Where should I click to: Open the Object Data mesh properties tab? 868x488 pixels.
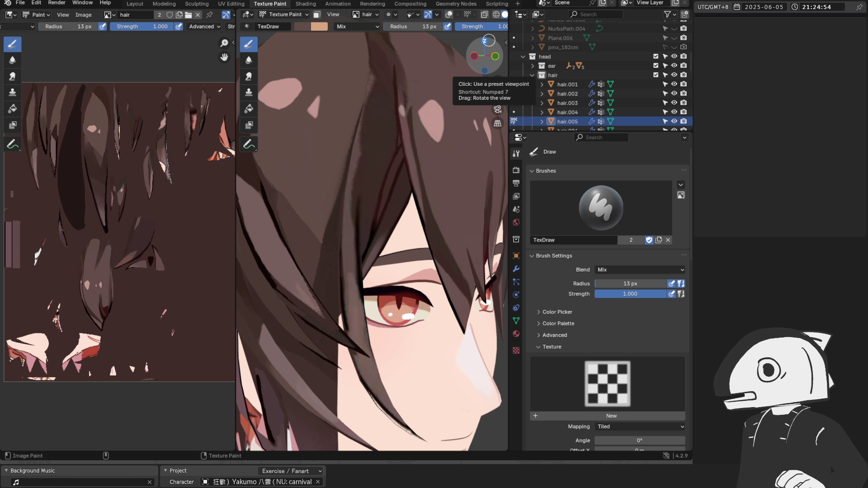[x=516, y=321]
